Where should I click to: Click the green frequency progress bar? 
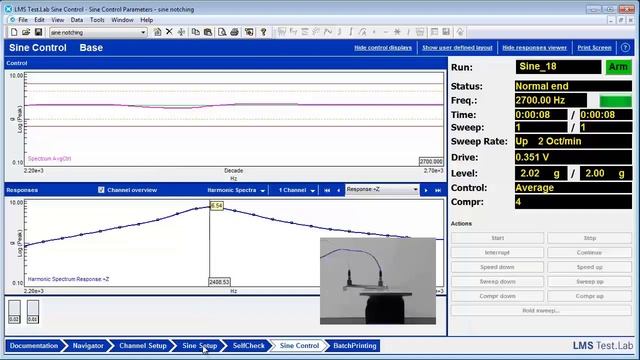616,101
